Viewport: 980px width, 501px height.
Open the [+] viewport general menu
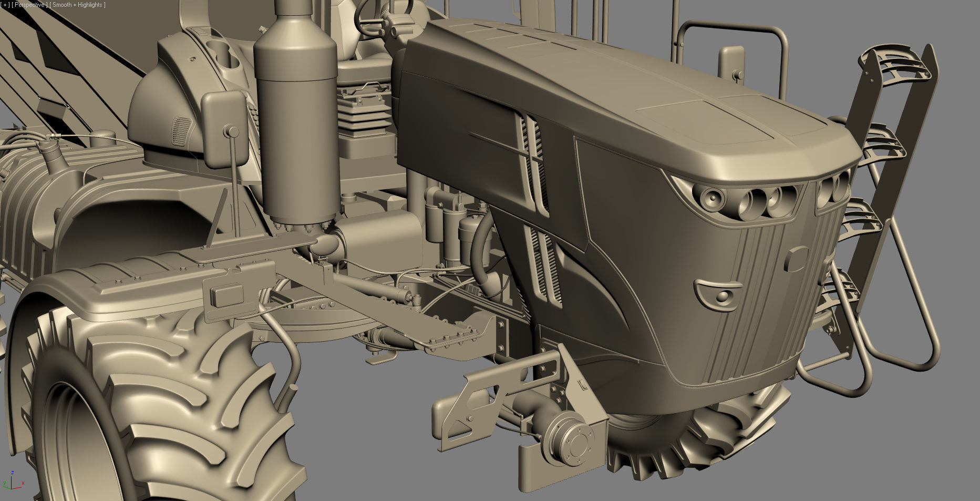point(5,5)
